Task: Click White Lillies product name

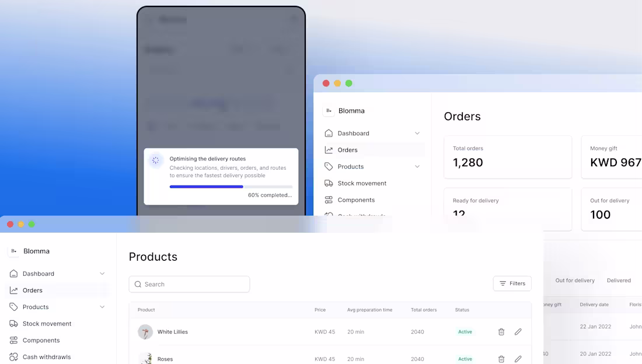Action: click(172, 332)
